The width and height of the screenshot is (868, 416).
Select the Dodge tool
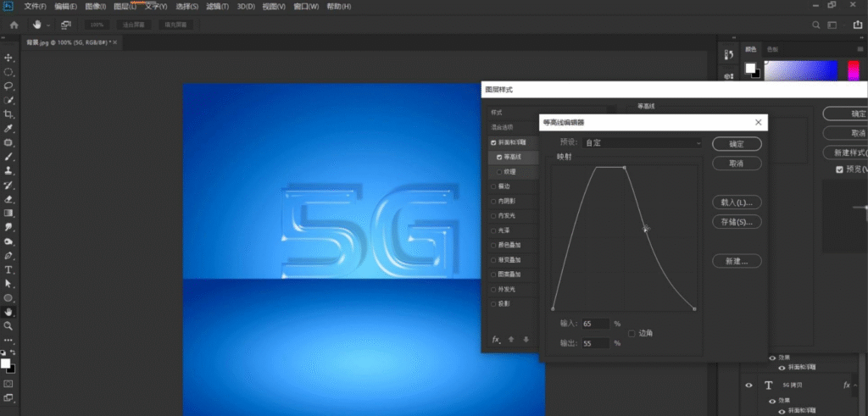click(x=8, y=241)
